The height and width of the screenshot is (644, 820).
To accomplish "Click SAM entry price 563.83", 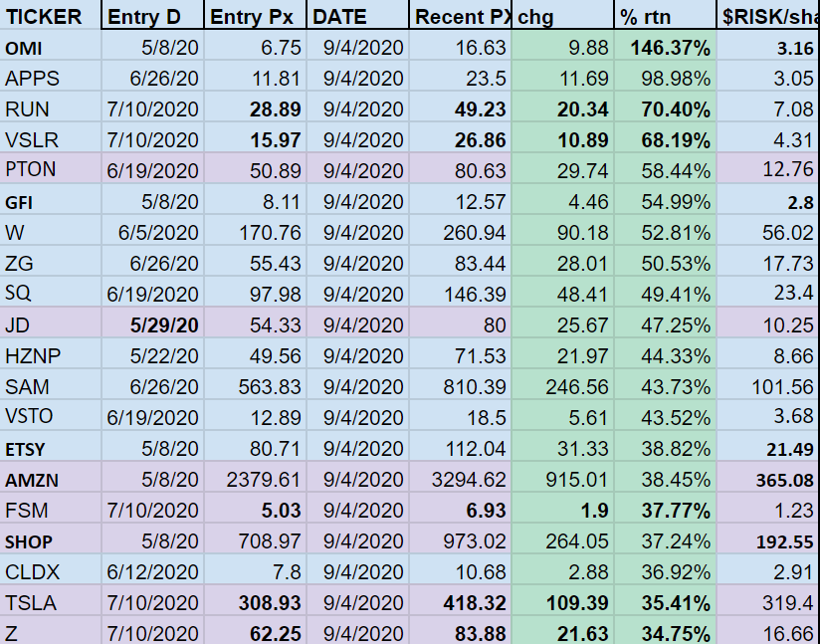I will [x=255, y=384].
